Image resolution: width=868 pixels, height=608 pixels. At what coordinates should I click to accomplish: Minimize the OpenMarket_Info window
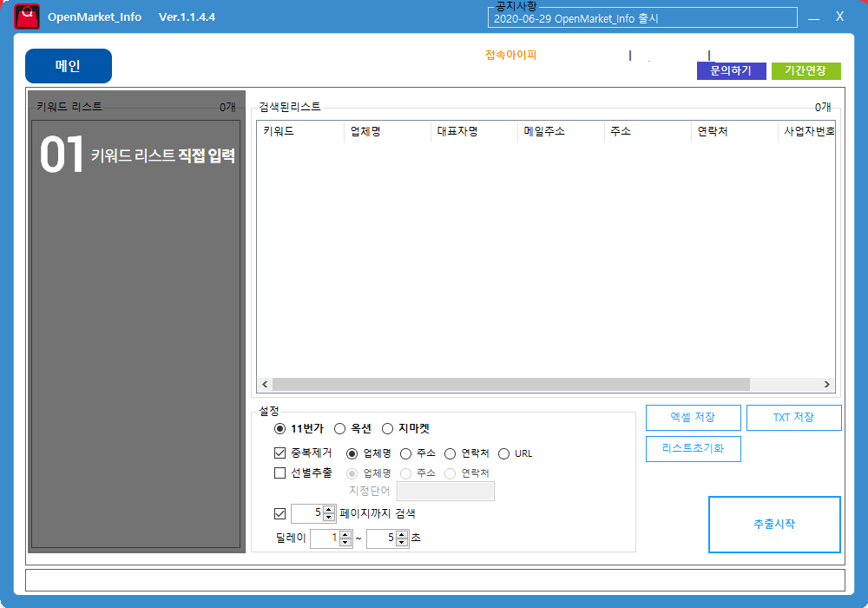pos(814,18)
